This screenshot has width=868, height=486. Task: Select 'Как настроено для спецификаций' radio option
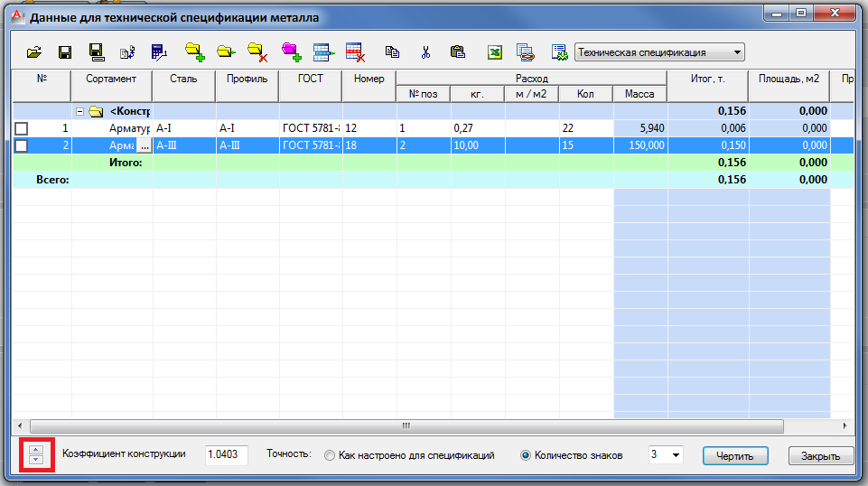(x=329, y=455)
